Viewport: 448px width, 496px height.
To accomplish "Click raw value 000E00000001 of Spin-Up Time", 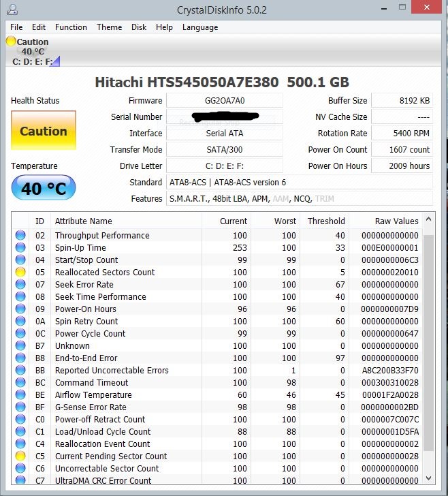I will pyautogui.click(x=390, y=247).
